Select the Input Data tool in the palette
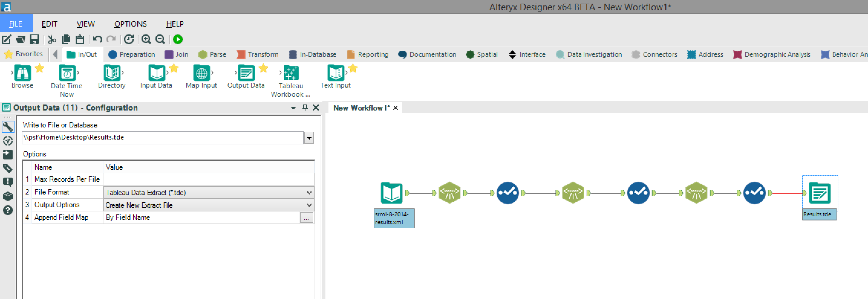 156,76
